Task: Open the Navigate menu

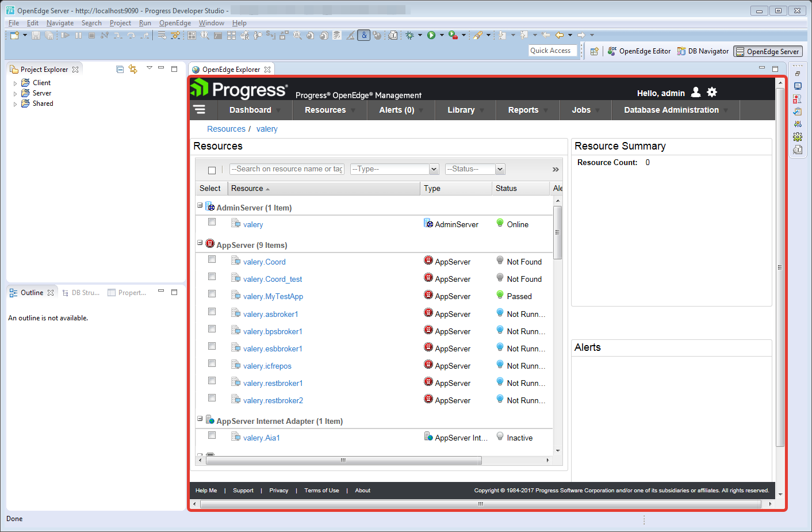Action: pyautogui.click(x=60, y=23)
